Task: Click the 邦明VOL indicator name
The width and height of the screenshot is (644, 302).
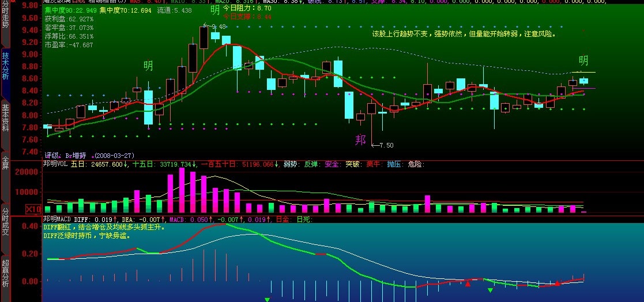Action: (56, 164)
